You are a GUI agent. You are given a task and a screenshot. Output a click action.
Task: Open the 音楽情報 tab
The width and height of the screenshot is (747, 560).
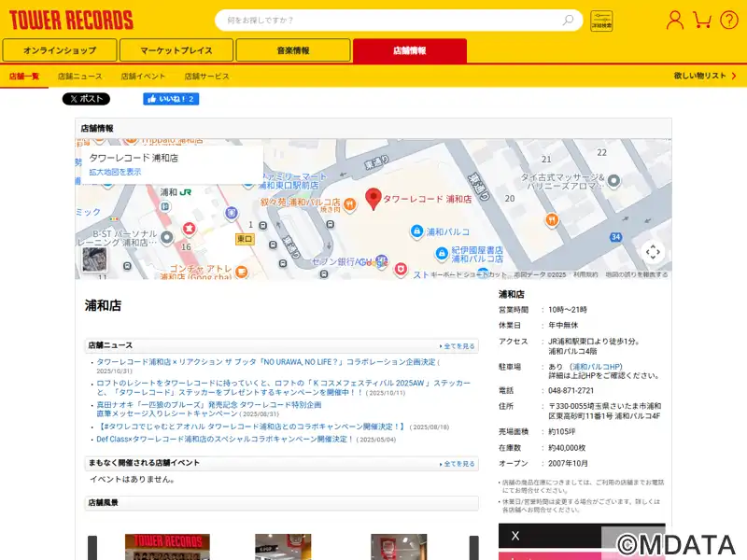(x=293, y=50)
